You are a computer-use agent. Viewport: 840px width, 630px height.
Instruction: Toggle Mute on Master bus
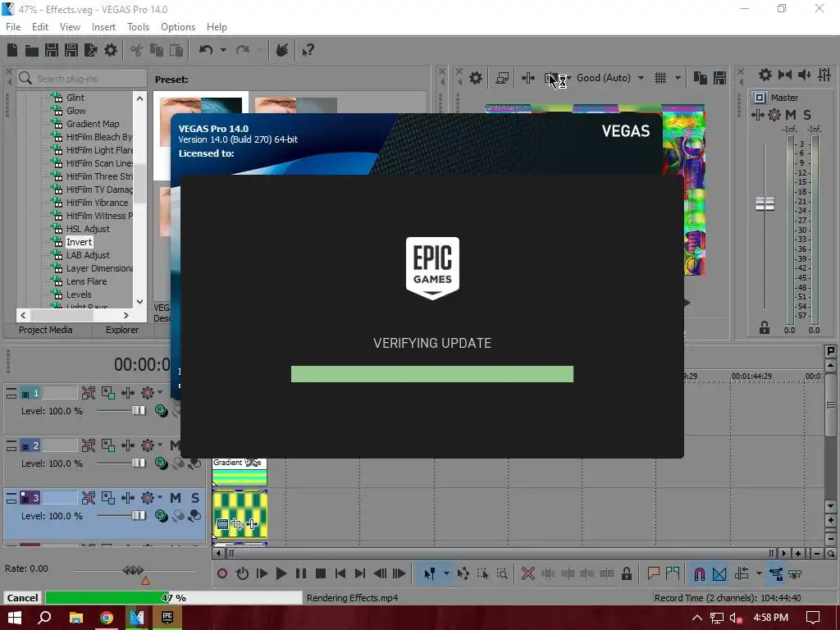pyautogui.click(x=791, y=115)
